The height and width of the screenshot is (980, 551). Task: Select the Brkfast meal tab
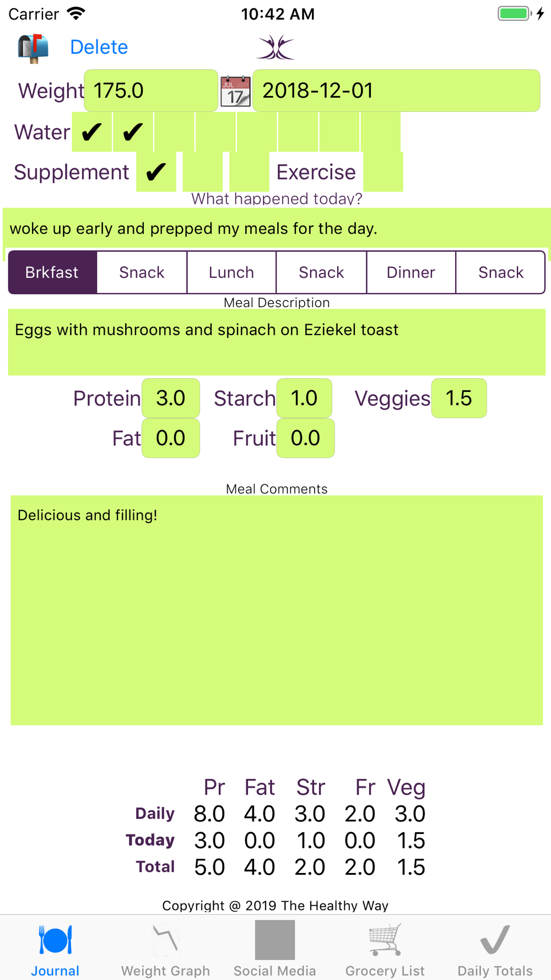point(52,272)
